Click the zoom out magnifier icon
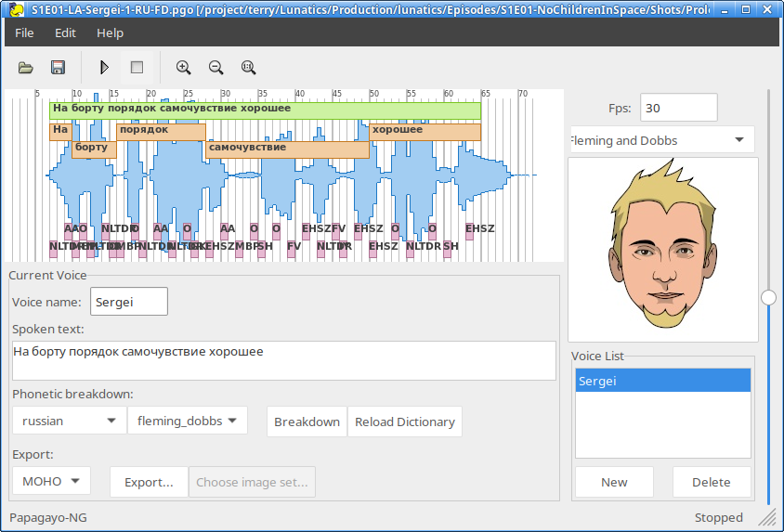 point(216,68)
